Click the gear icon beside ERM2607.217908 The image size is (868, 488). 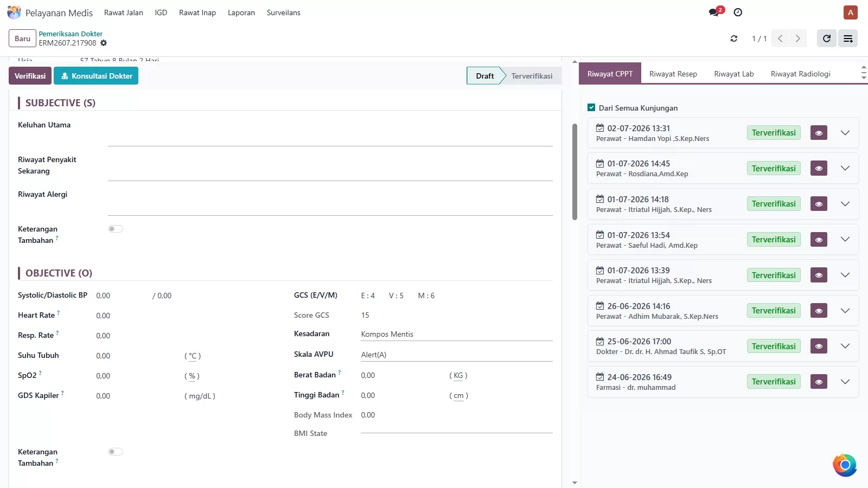coord(104,43)
